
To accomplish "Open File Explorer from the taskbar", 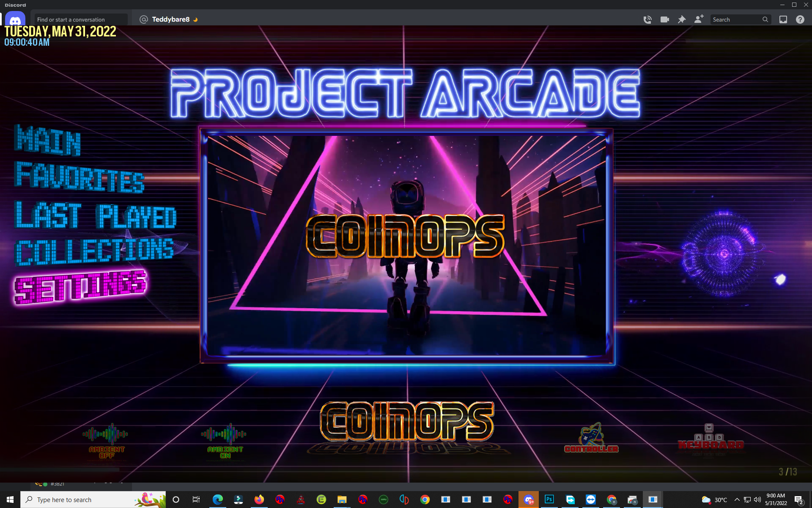I will click(342, 500).
